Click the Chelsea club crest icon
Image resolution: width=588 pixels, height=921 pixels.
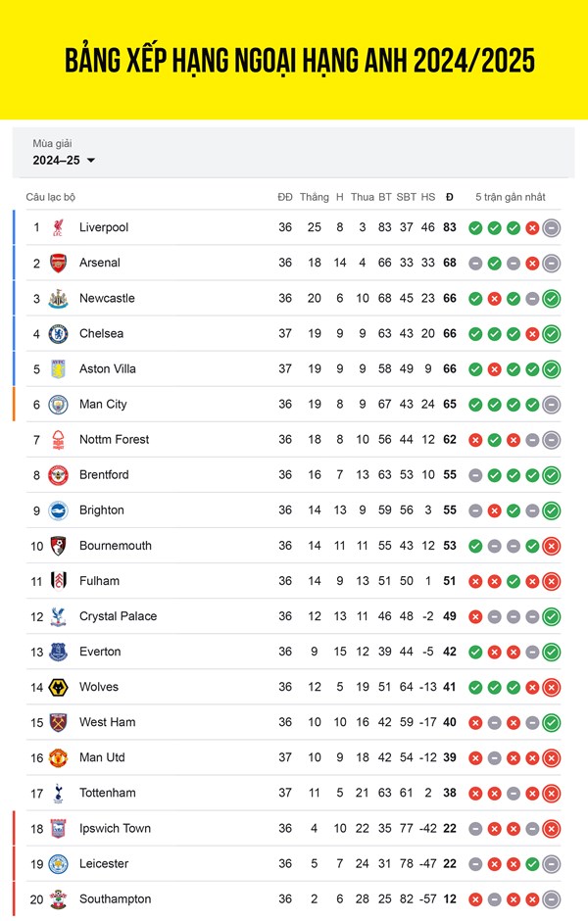click(58, 333)
